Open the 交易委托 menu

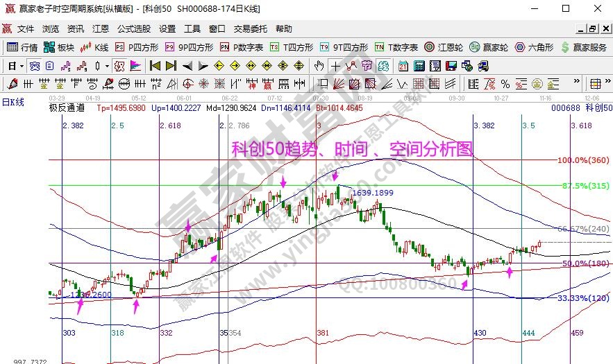[x=250, y=29]
